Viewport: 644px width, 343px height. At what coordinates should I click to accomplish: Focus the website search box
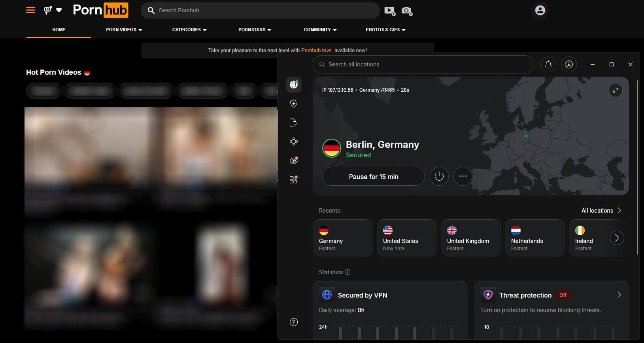pyautogui.click(x=260, y=10)
